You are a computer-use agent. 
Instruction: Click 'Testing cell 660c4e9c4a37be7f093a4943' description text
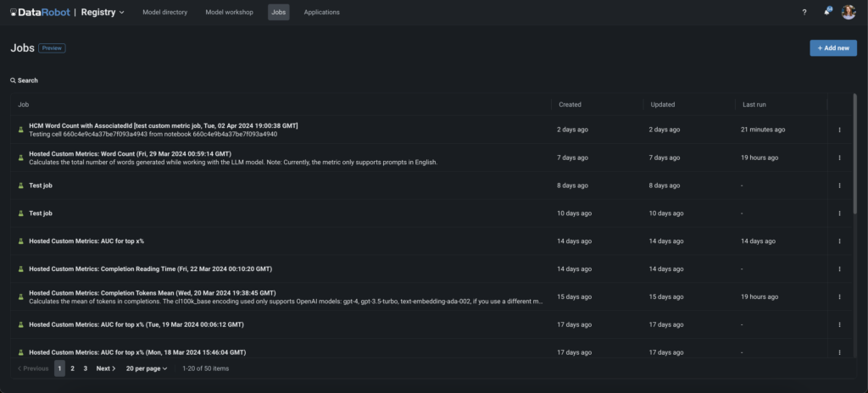153,135
